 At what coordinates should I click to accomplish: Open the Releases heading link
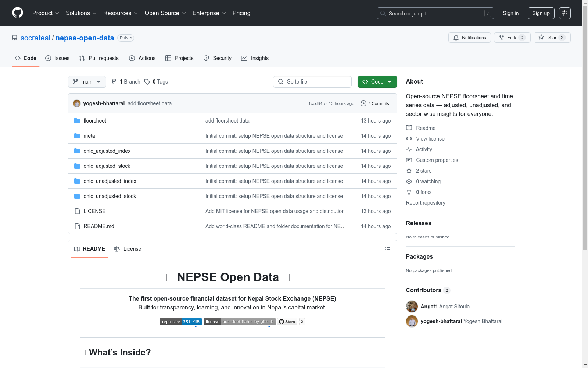[419, 223]
